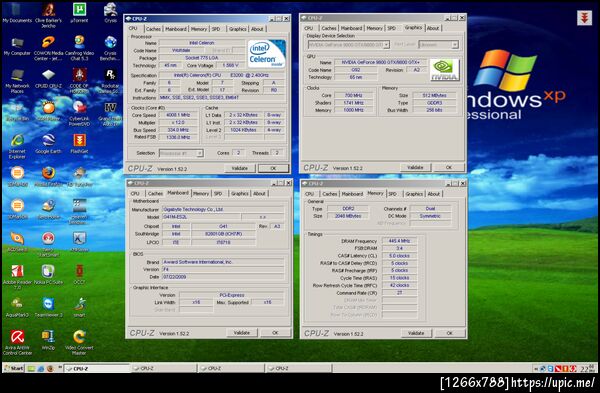Switch to Caches tab in processor window
The width and height of the screenshot is (600, 393).
pyautogui.click(x=153, y=29)
